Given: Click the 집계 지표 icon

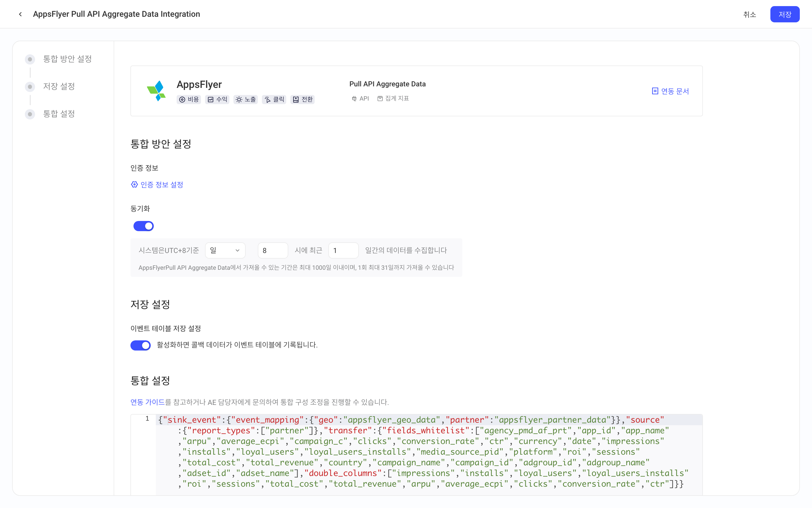Looking at the screenshot, I should pyautogui.click(x=380, y=99).
